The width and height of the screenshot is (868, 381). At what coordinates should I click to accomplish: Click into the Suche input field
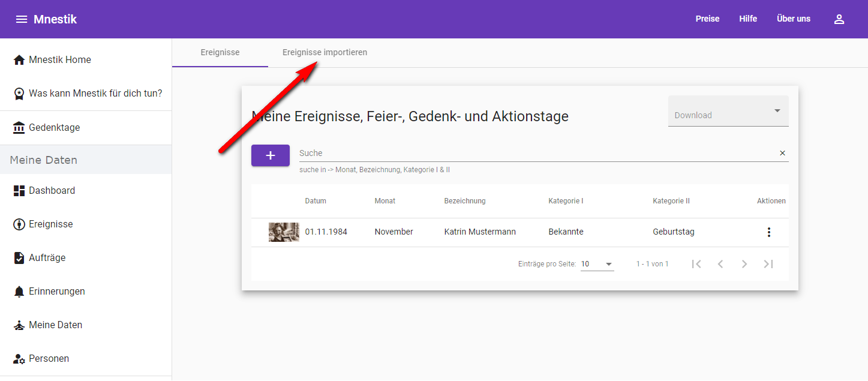point(534,153)
